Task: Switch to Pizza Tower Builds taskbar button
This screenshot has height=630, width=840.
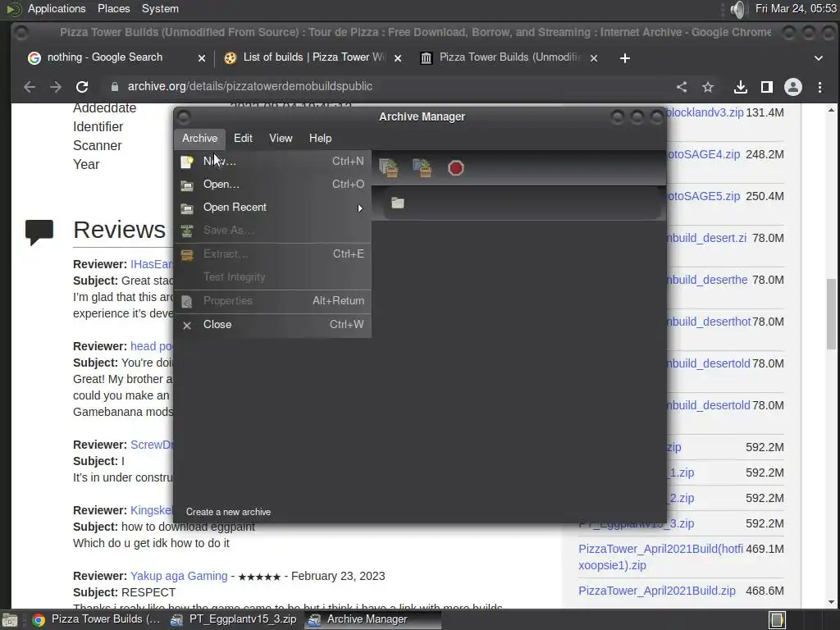Action: pos(97,619)
